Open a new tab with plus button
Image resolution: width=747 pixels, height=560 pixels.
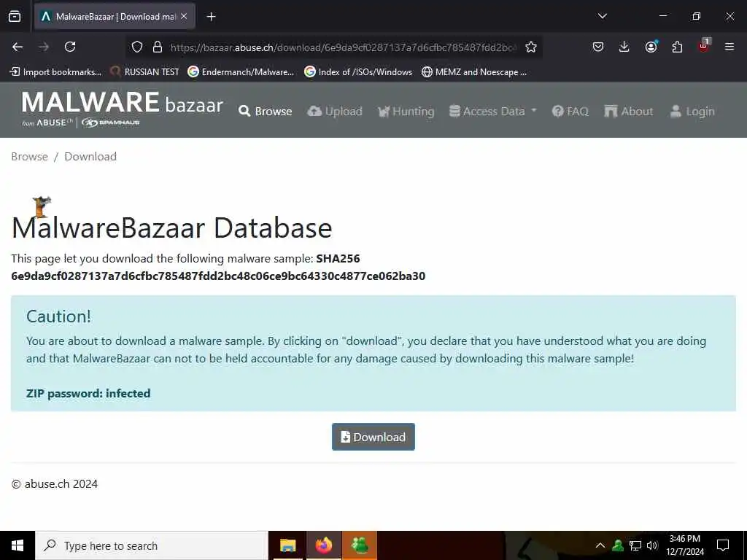coord(211,17)
